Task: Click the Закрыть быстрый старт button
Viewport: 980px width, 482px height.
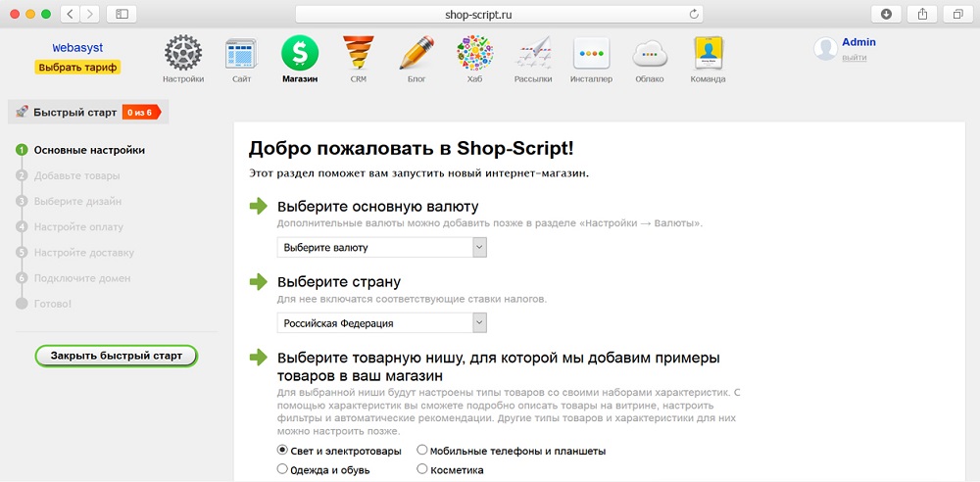Action: click(x=117, y=356)
